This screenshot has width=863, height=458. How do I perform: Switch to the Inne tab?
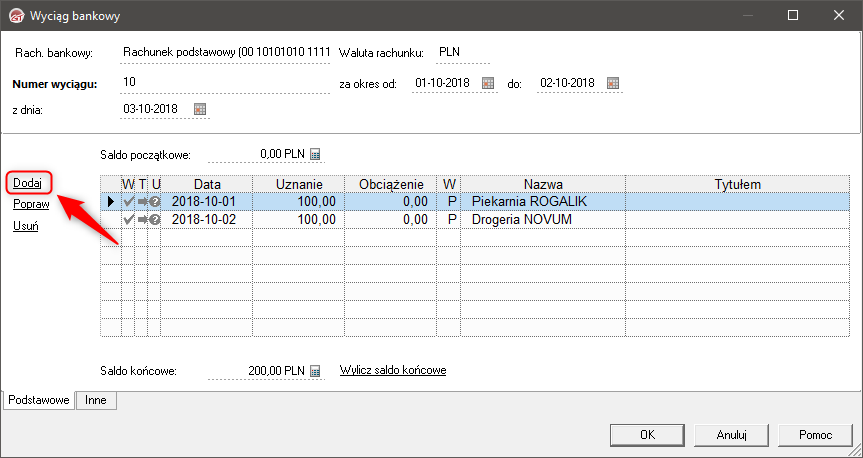click(x=96, y=400)
